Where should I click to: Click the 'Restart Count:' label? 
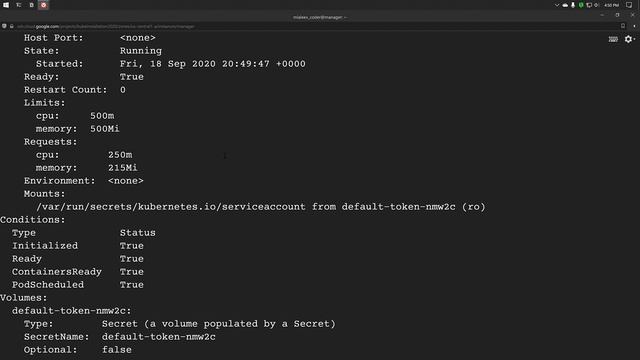[x=65, y=90]
